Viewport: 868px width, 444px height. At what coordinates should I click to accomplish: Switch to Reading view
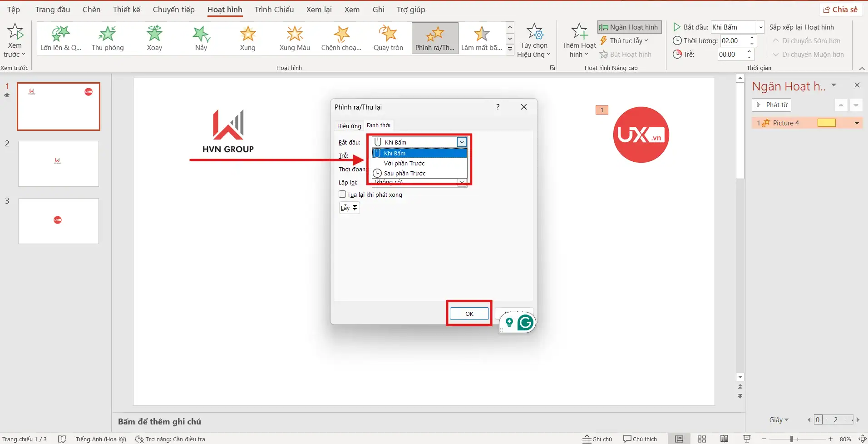(x=725, y=439)
